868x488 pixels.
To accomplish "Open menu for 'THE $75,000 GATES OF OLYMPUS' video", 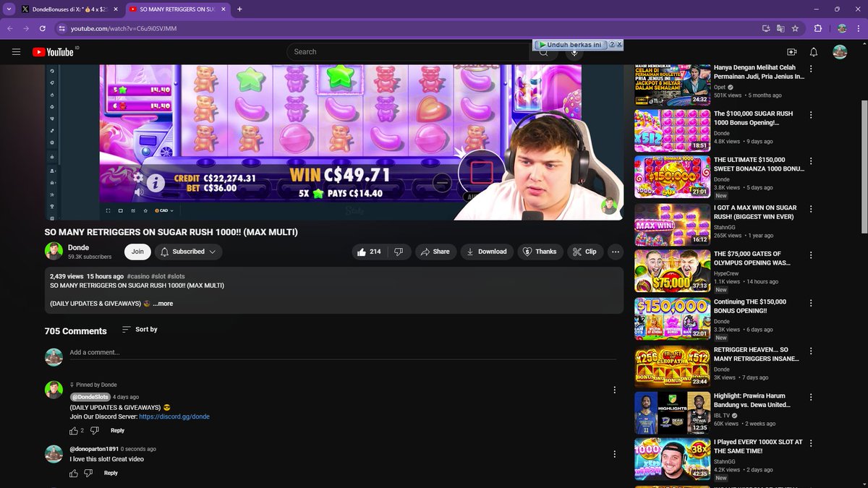I will 811,256.
